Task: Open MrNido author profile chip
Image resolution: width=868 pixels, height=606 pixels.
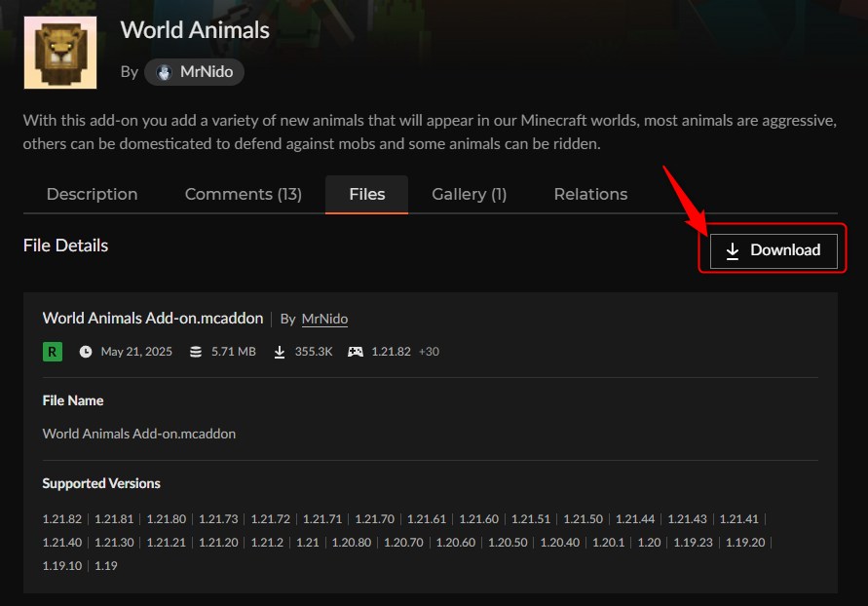Action: 194,72
